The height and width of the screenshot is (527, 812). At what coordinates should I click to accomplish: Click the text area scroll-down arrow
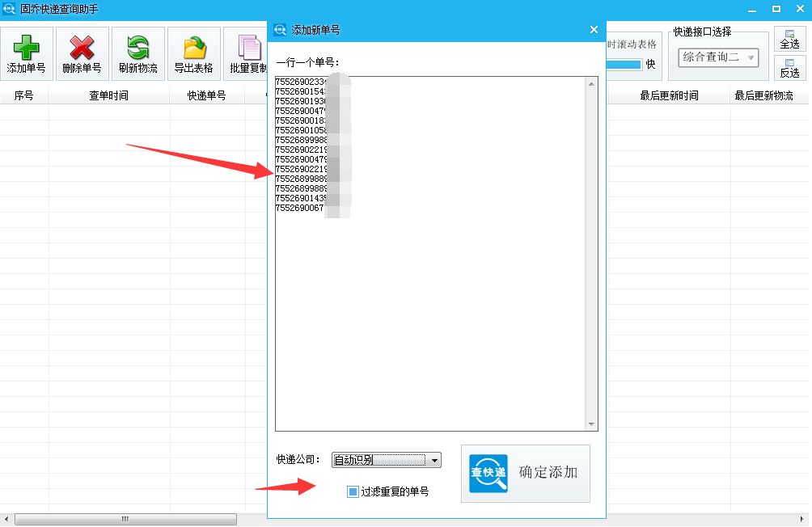[x=591, y=424]
